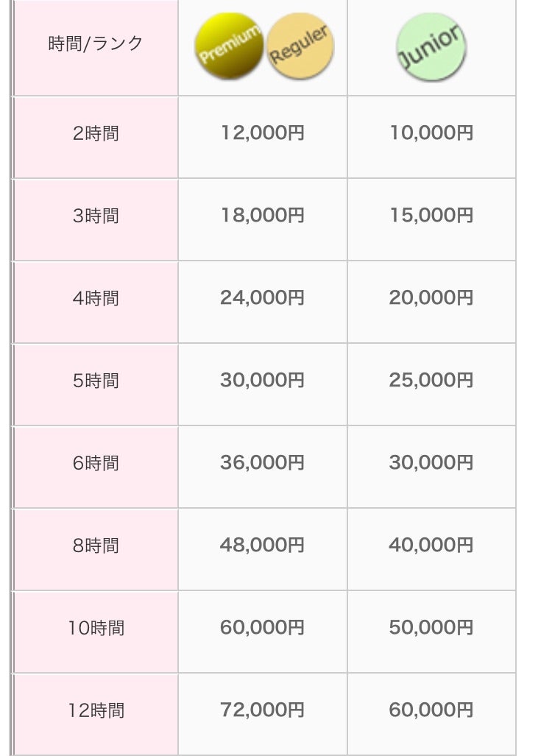Select the 2時間 row label
The height and width of the screenshot is (756, 552).
coord(96,133)
